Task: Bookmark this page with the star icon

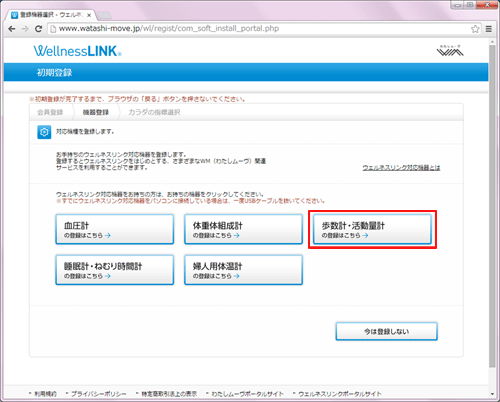Action: (475, 29)
